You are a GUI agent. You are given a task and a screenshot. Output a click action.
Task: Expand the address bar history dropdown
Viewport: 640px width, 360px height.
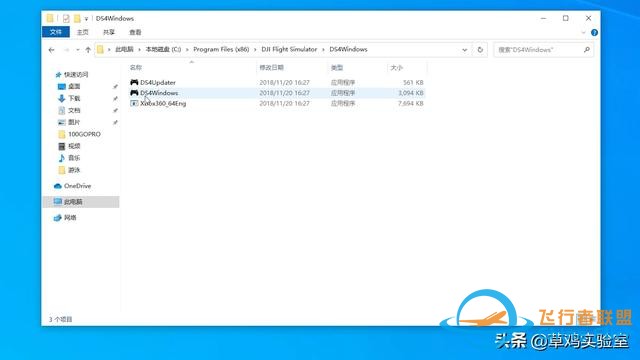tap(464, 50)
